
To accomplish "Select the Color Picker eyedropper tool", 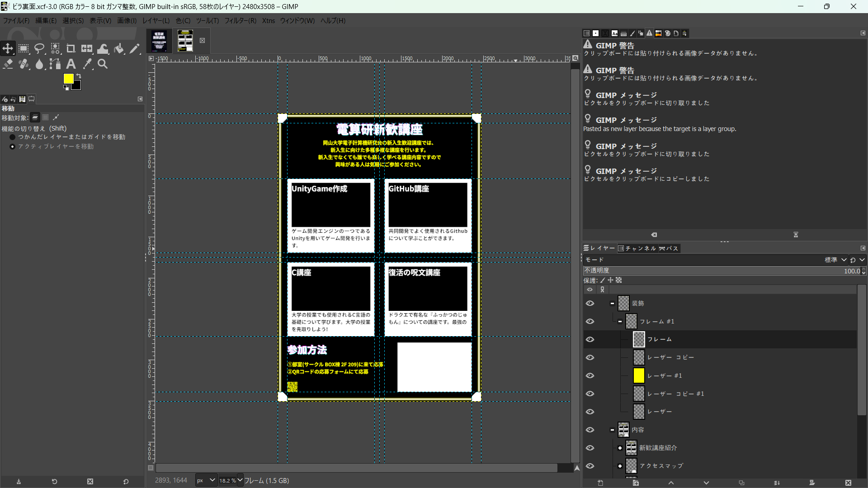I will [87, 64].
